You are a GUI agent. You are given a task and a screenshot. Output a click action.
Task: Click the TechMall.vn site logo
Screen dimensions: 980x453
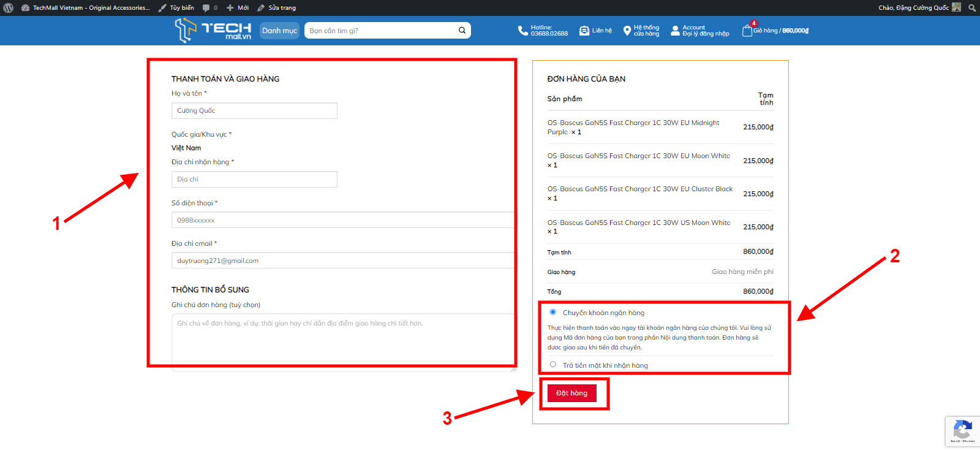pyautogui.click(x=213, y=30)
